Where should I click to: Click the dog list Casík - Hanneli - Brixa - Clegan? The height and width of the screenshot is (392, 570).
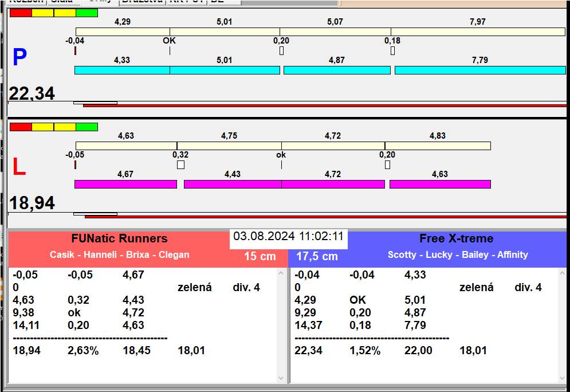[x=120, y=254]
